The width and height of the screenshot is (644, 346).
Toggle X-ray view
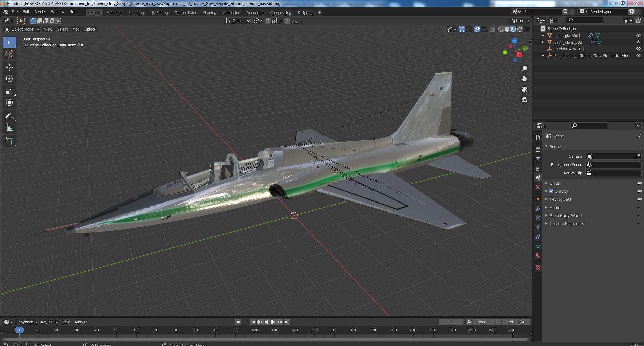pos(492,29)
